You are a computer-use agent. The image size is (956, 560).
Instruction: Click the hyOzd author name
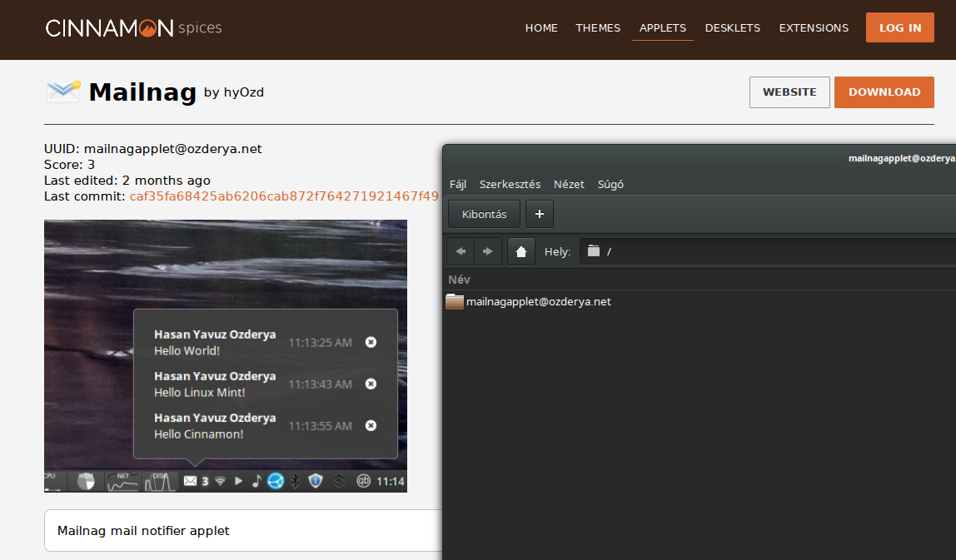(244, 92)
